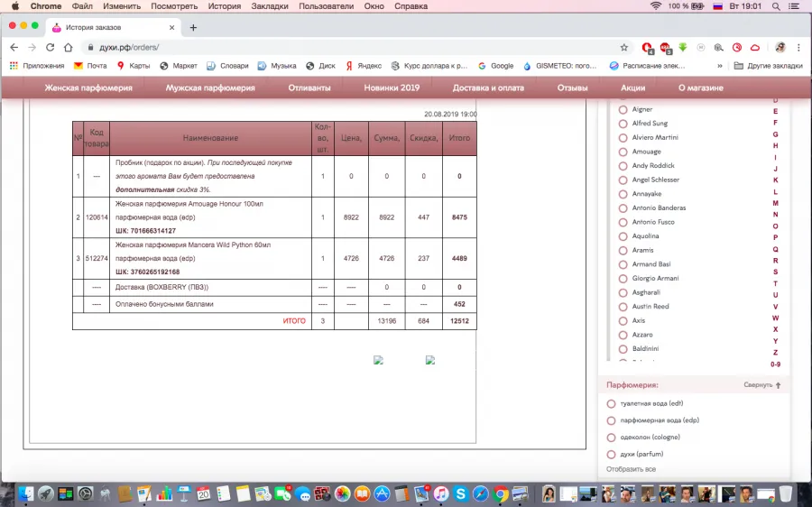Select туалетная вода (edt) option
The image size is (812, 507).
[x=611, y=404]
